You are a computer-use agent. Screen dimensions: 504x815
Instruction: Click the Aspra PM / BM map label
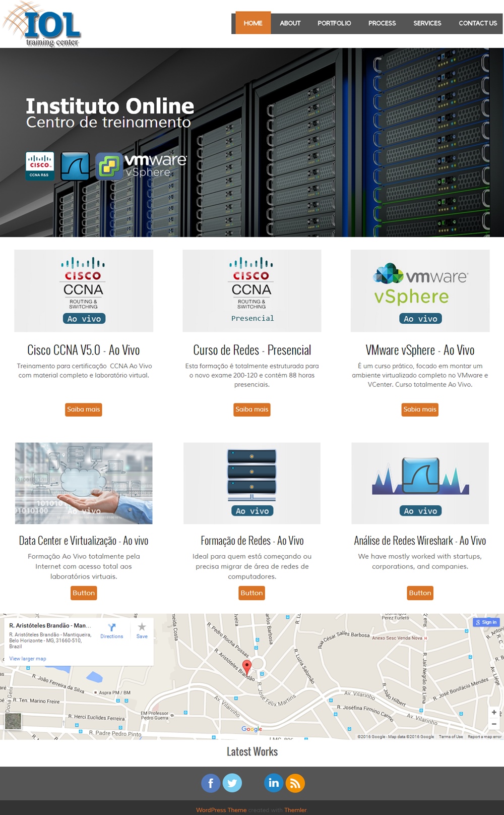(114, 692)
